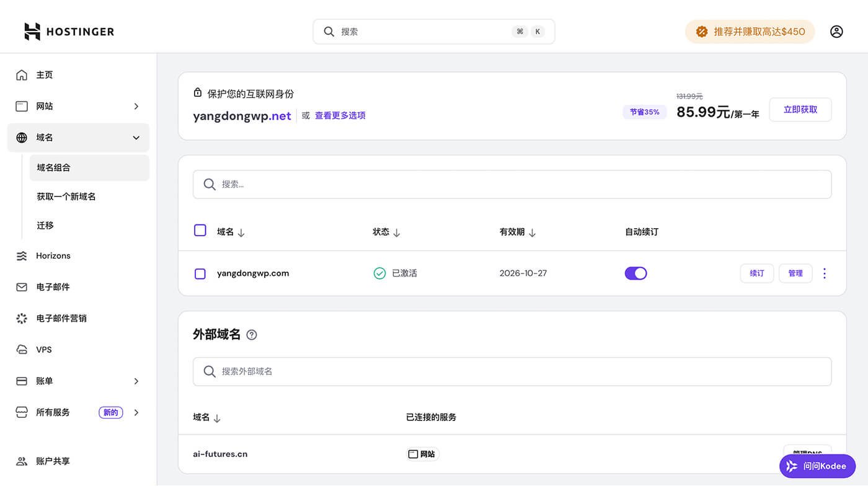Disable auto-renew for yangdongwp.com
The image size is (868, 496).
tap(635, 273)
